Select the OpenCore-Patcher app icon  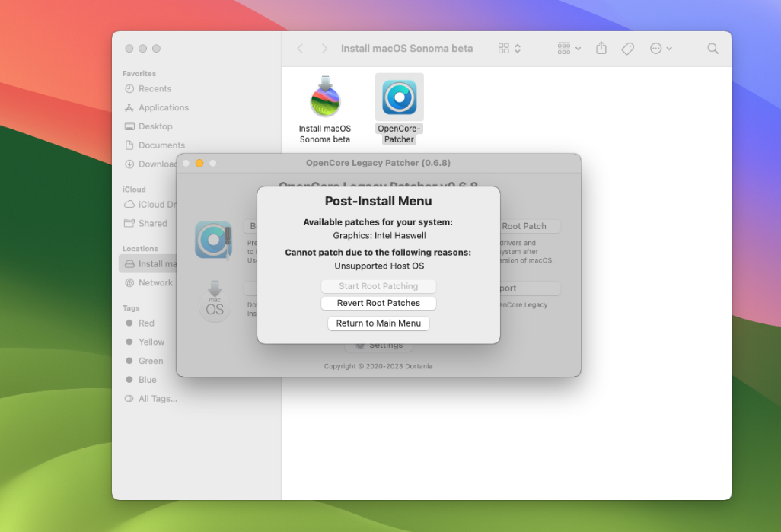point(400,97)
